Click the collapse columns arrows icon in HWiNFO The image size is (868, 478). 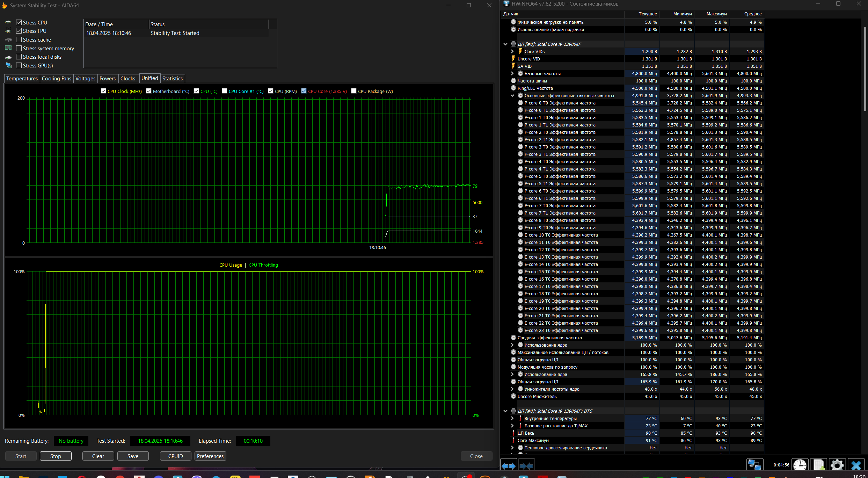coord(526,466)
